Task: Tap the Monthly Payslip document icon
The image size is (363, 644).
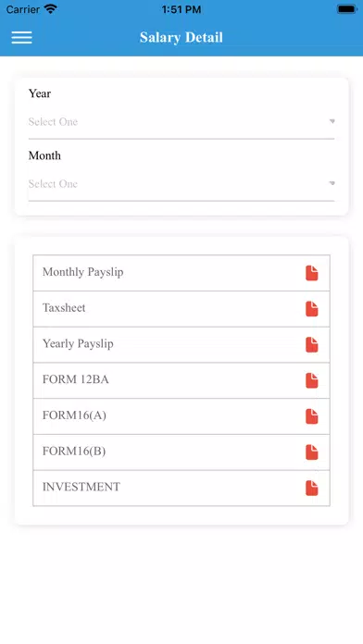Action: (312, 273)
